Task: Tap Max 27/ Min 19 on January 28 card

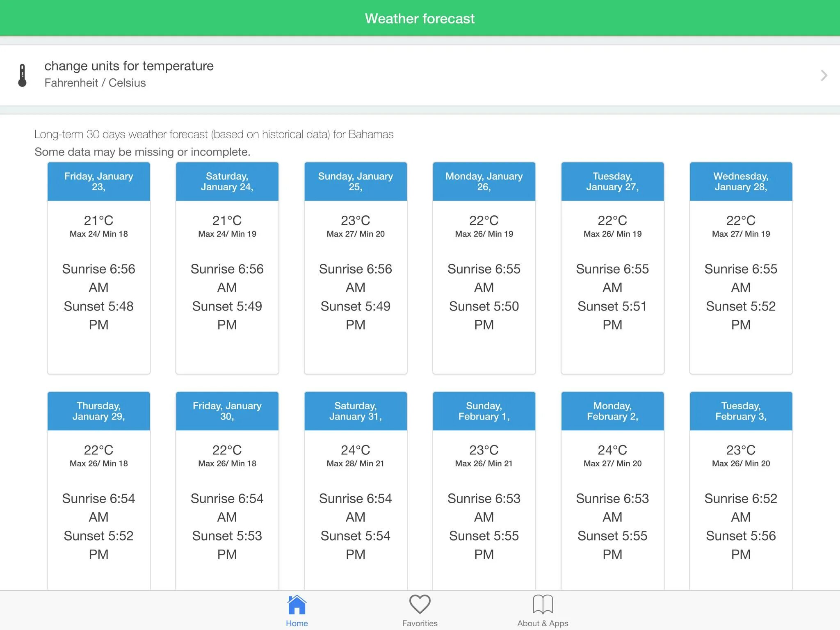Action: (x=741, y=234)
